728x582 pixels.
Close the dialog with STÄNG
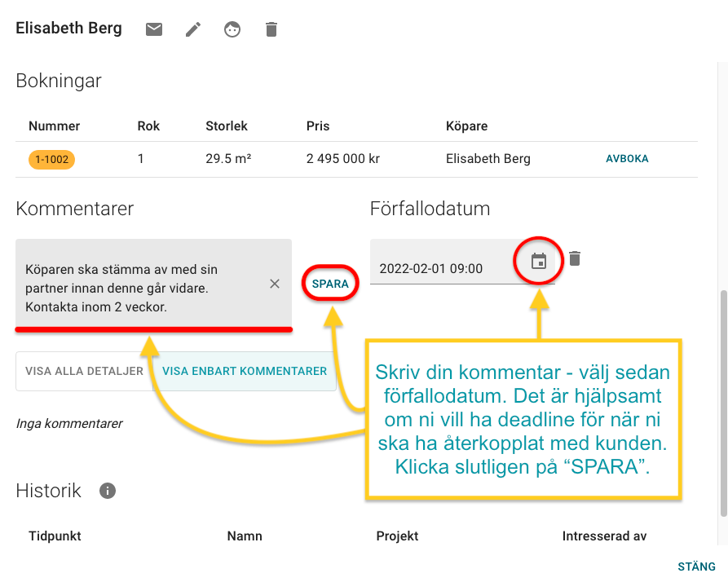pyautogui.click(x=696, y=567)
